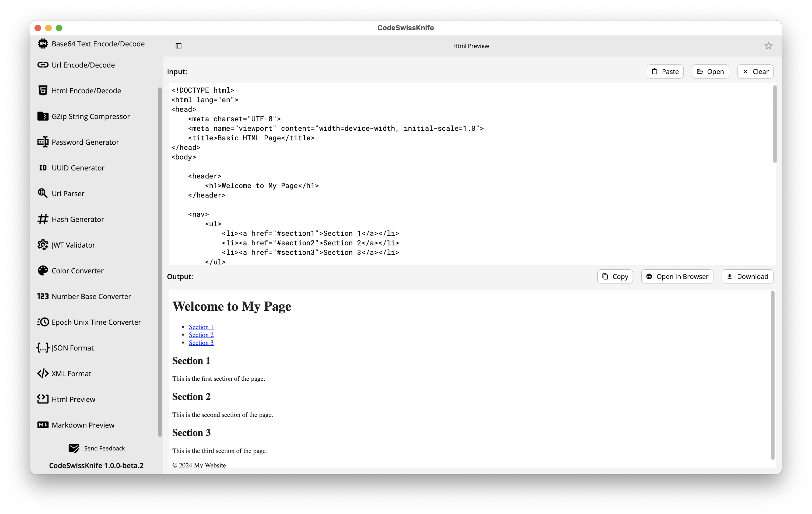Click the 'Section 3' heading in preview
812x514 pixels.
click(191, 433)
